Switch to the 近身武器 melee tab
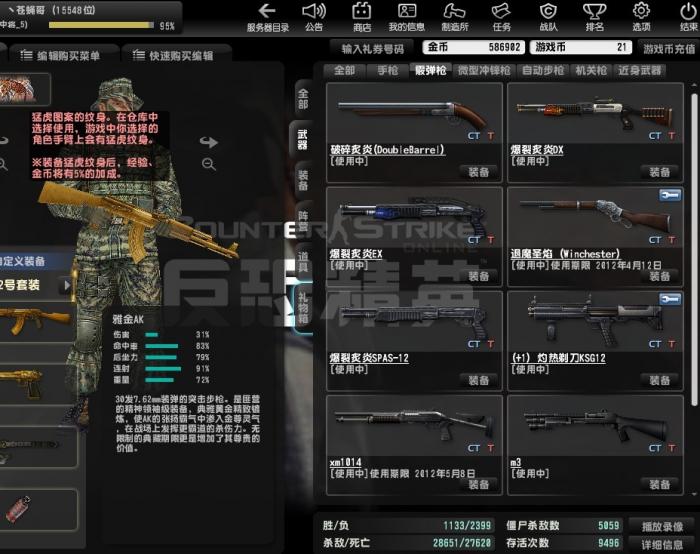This screenshot has height=554, width=700. click(x=639, y=71)
